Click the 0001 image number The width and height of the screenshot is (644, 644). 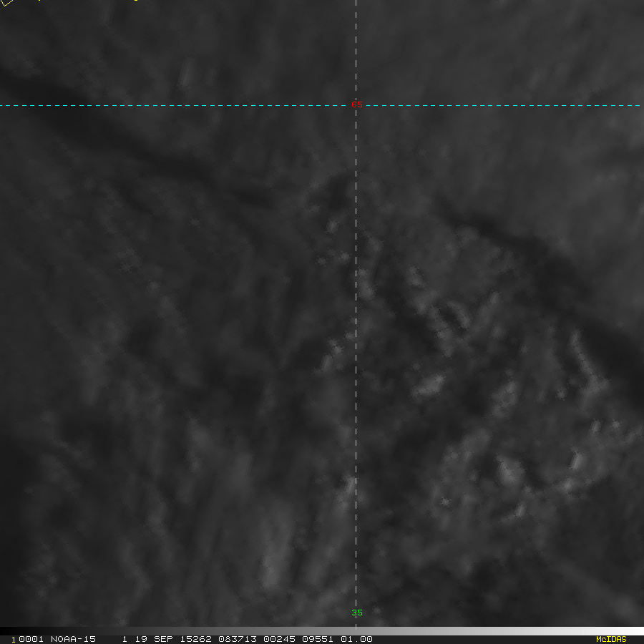tap(31, 639)
